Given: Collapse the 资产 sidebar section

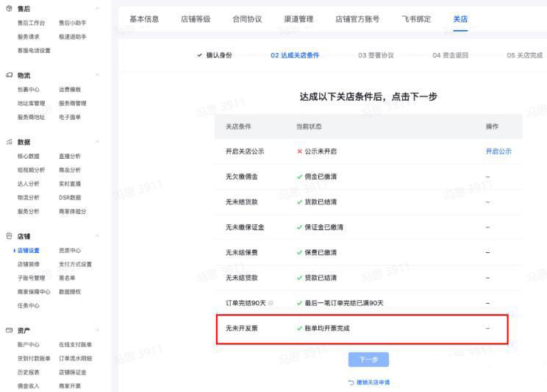Looking at the screenshot, I should [x=98, y=330].
